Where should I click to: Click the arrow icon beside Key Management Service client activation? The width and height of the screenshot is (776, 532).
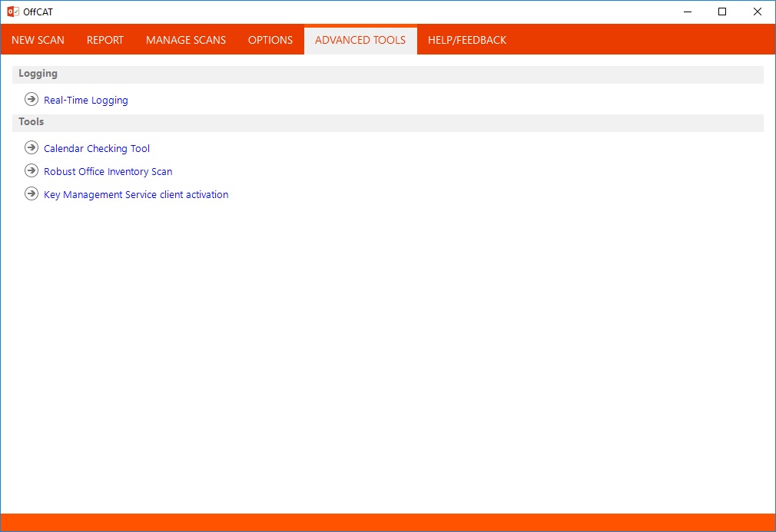32,193
